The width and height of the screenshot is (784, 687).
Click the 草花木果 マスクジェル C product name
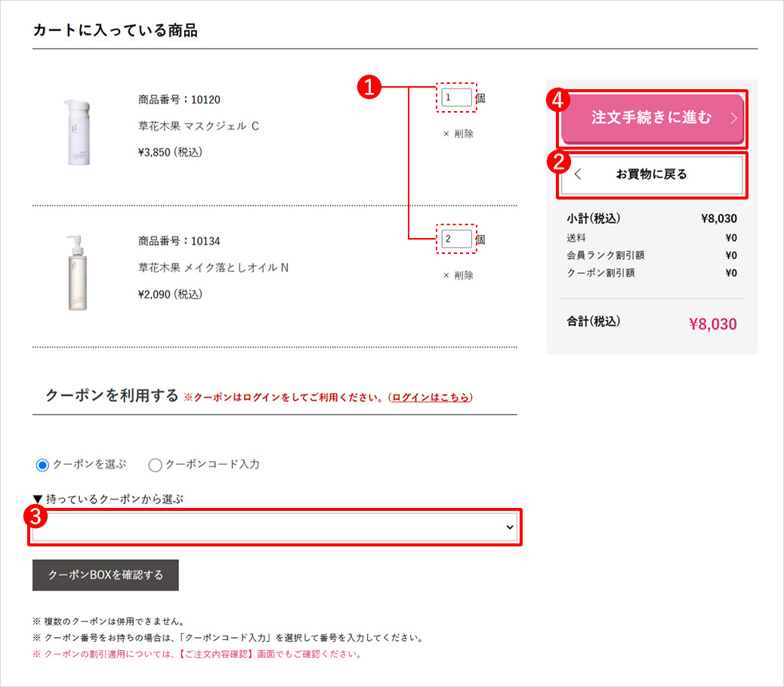[x=199, y=125]
